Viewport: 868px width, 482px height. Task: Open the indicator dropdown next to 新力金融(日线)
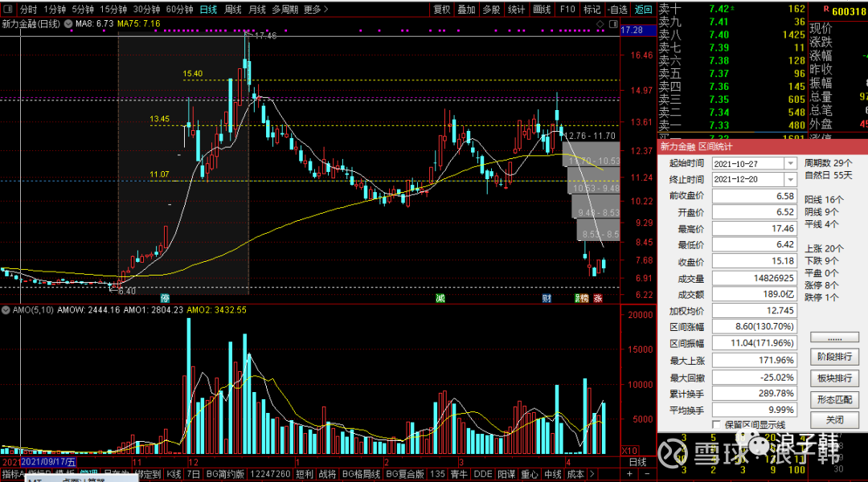[x=68, y=24]
